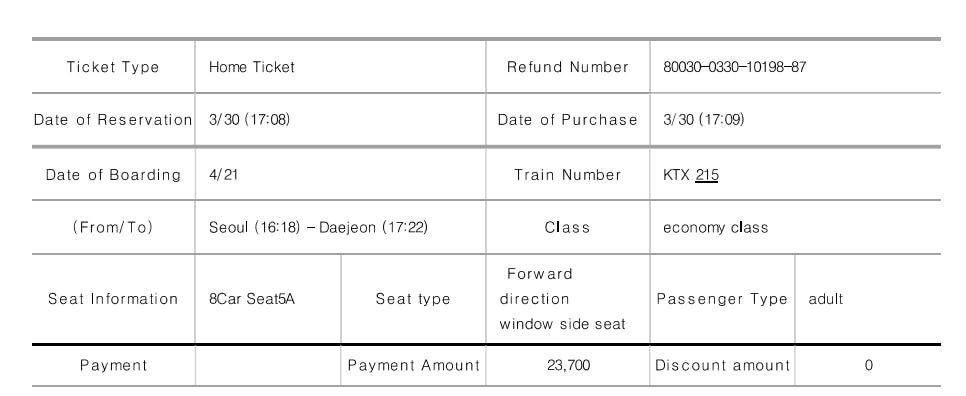Select the economy class value
The width and height of the screenshot is (966, 396).
coord(715,228)
